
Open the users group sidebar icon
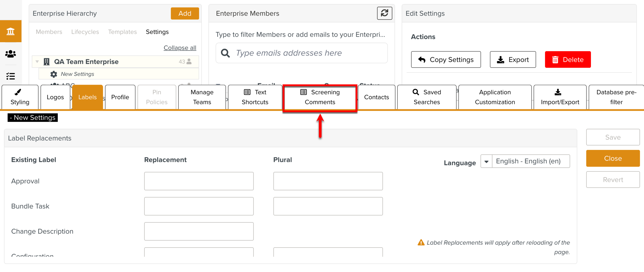click(x=11, y=54)
